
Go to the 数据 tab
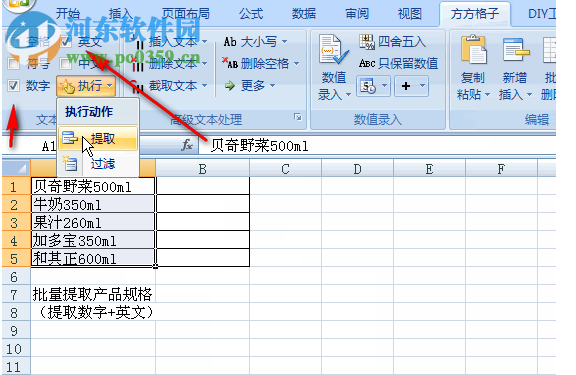click(304, 14)
